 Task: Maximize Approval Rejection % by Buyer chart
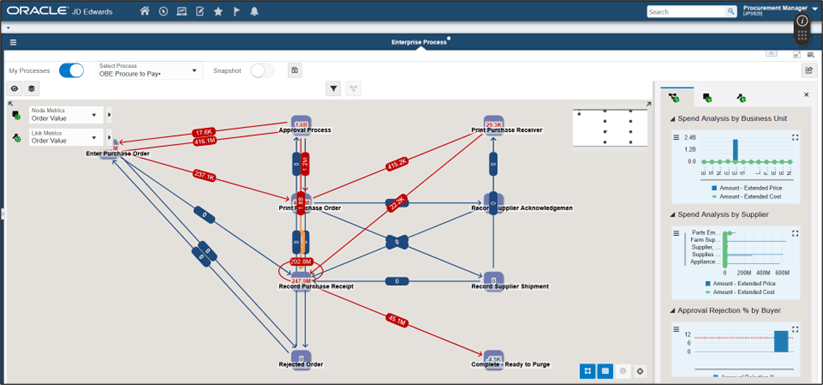pyautogui.click(x=795, y=329)
